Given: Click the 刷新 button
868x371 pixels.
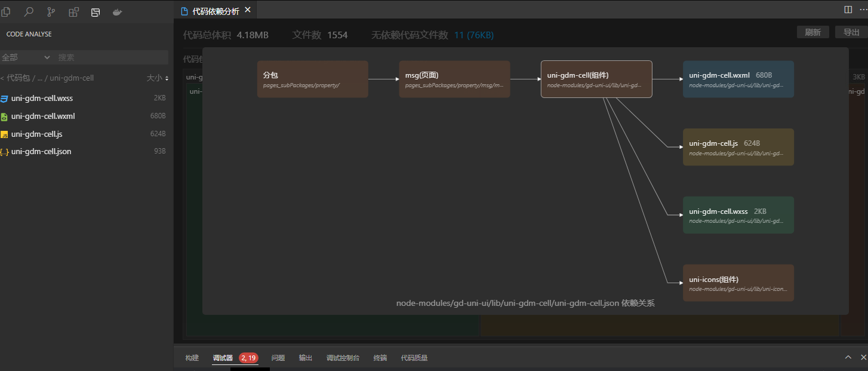Looking at the screenshot, I should pos(812,32).
